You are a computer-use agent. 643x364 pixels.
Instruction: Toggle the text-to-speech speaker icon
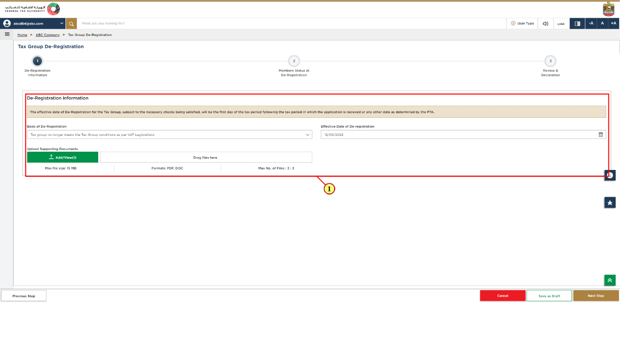coord(545,24)
